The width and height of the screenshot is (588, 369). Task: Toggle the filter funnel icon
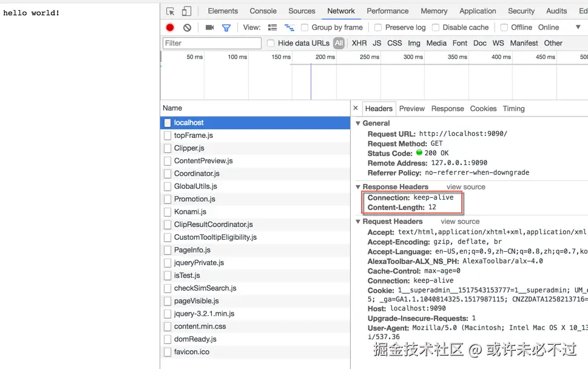(226, 27)
